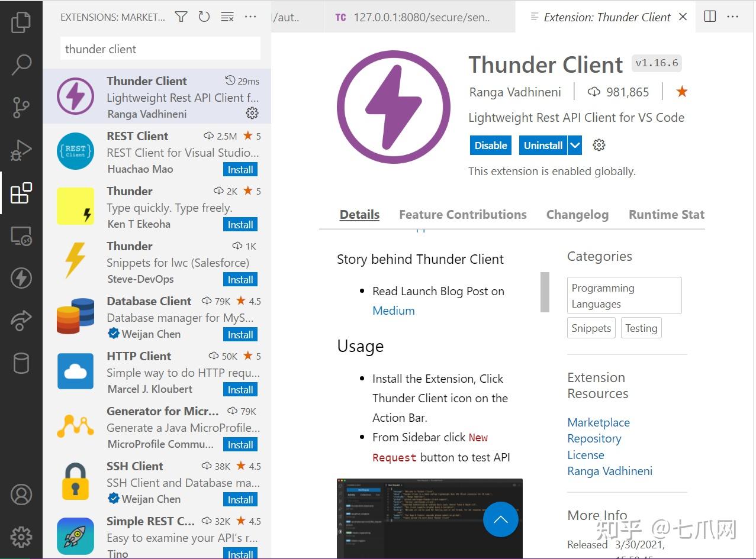Image resolution: width=756 pixels, height=559 pixels.
Task: Filter the extensions list
Action: pos(181,17)
